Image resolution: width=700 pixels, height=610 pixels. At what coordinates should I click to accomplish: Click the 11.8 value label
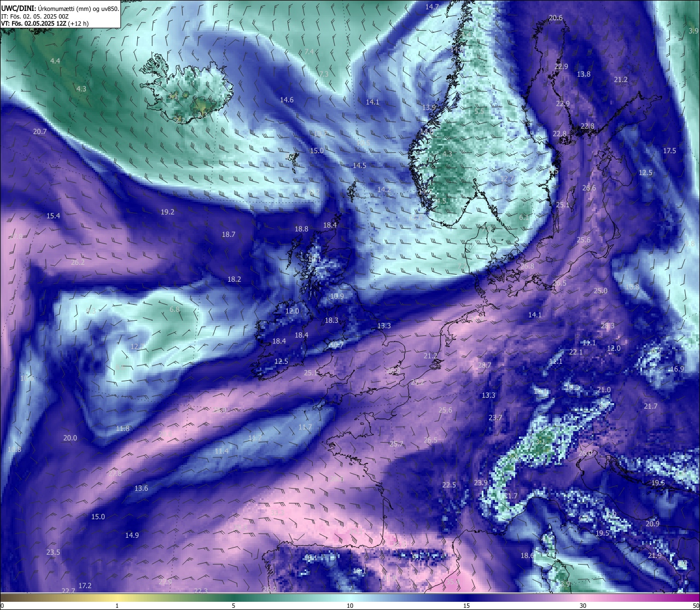[122, 428]
